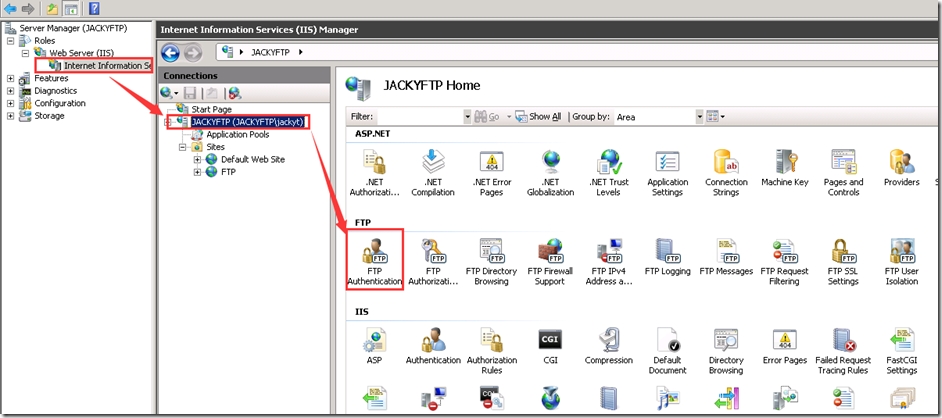Select Internet Information Services tree item
Viewport: 942px width, 418px height.
click(x=100, y=65)
